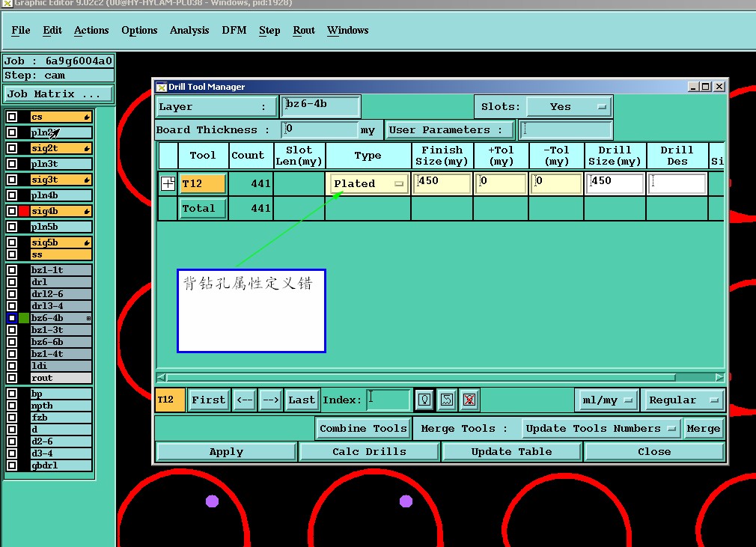
Task: Select the T12 tool button in table
Action: coord(203,183)
